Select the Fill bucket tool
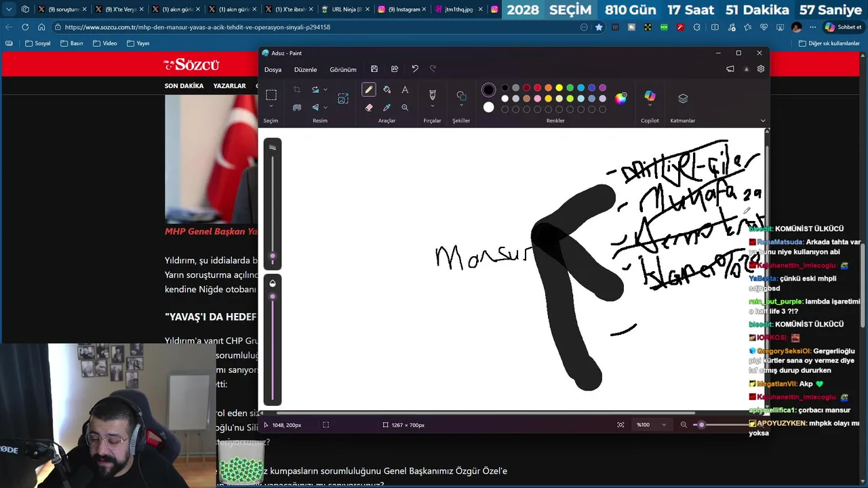This screenshot has width=868, height=488. click(387, 89)
